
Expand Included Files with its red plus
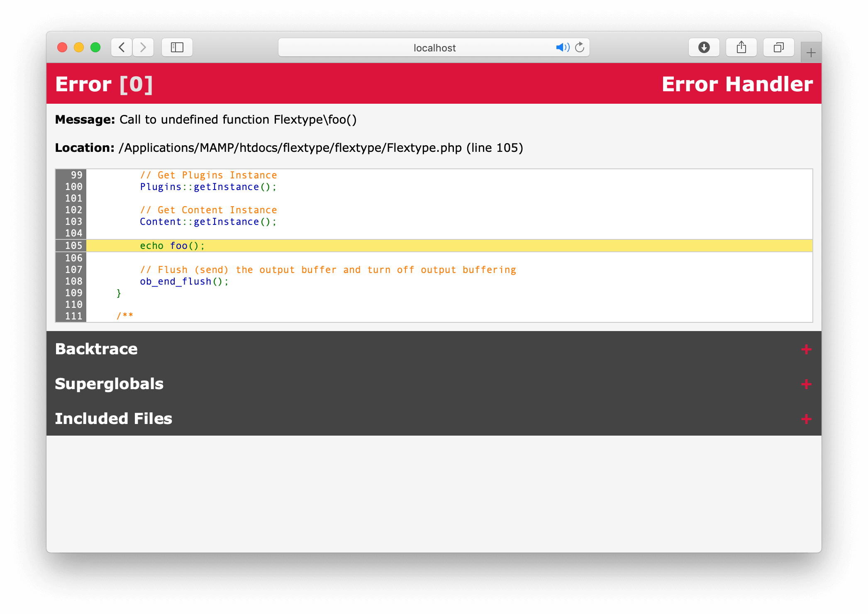(x=806, y=419)
